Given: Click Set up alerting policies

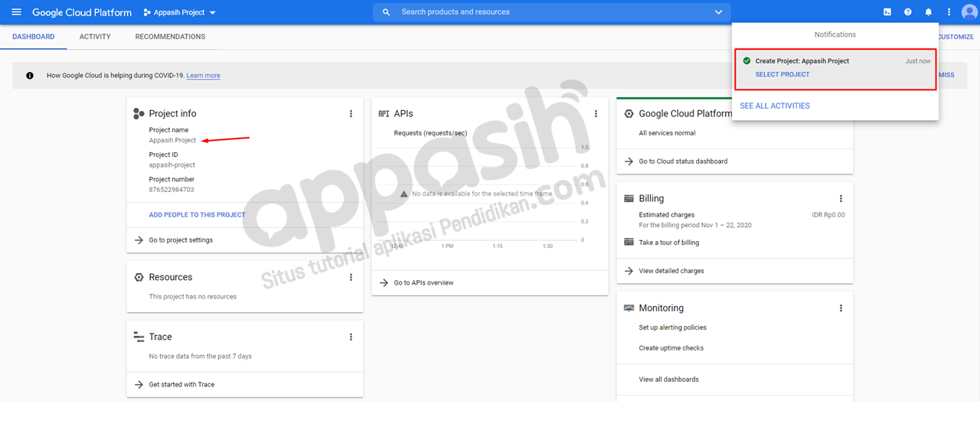Looking at the screenshot, I should pos(672,327).
